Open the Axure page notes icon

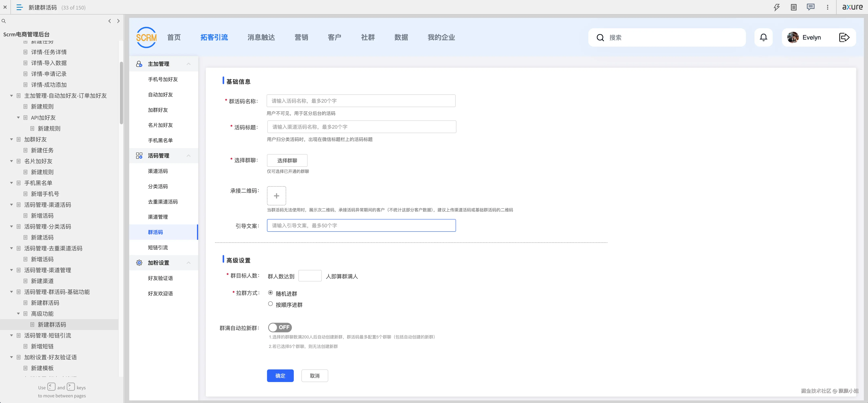pyautogui.click(x=794, y=7)
